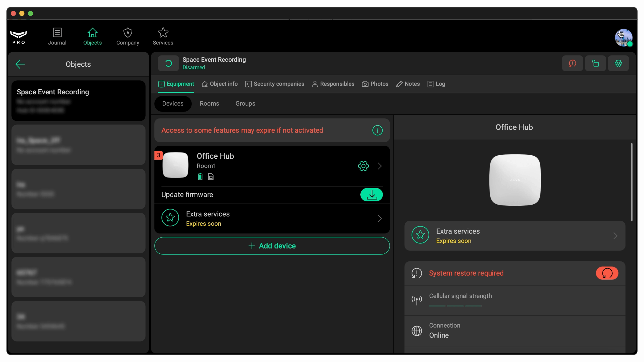
Task: Click the Space Event Recording header title
Action: click(214, 60)
